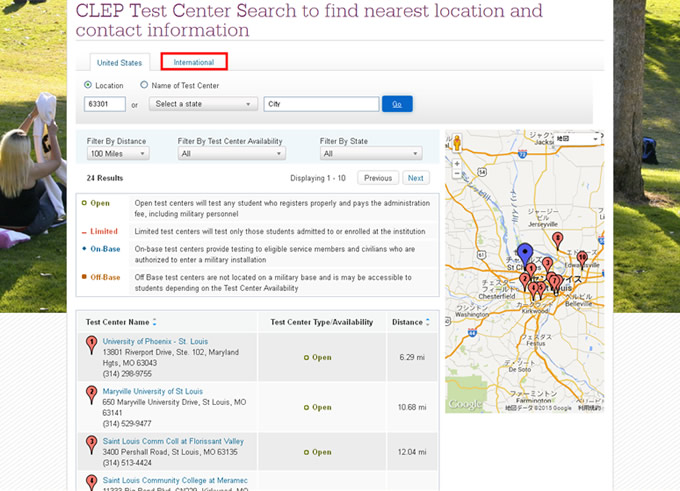Select map marker number 10

click(582, 259)
